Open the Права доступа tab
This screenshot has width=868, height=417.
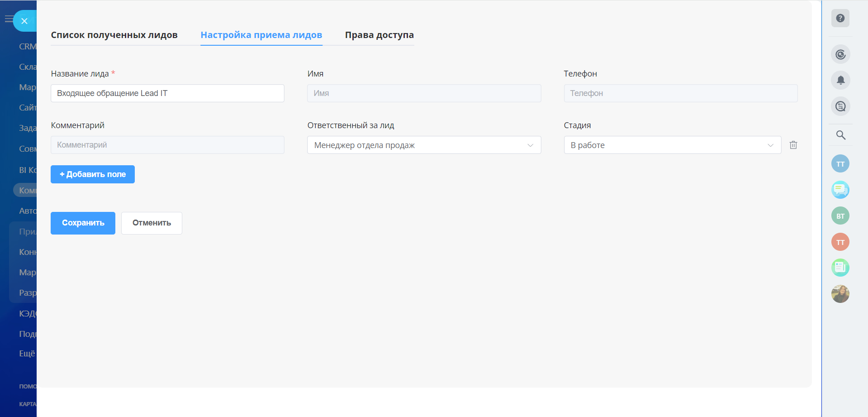[379, 35]
